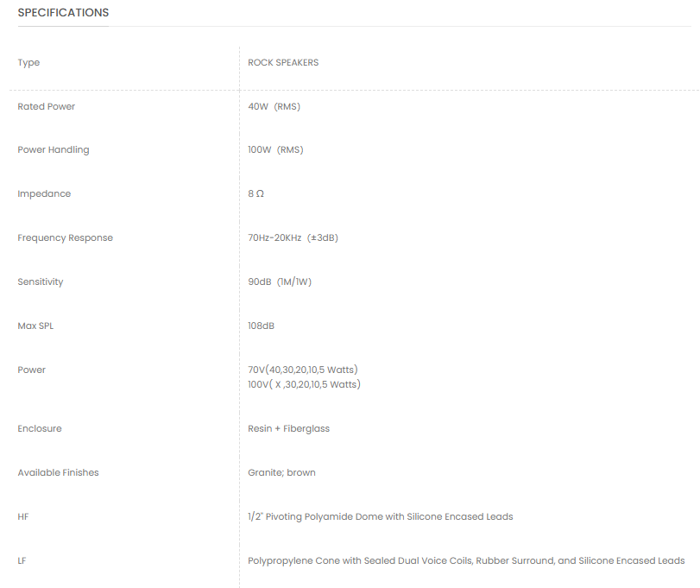Click the SPECIFICATIONS heading tab
Screen dimensions: 700x588
click(63, 12)
